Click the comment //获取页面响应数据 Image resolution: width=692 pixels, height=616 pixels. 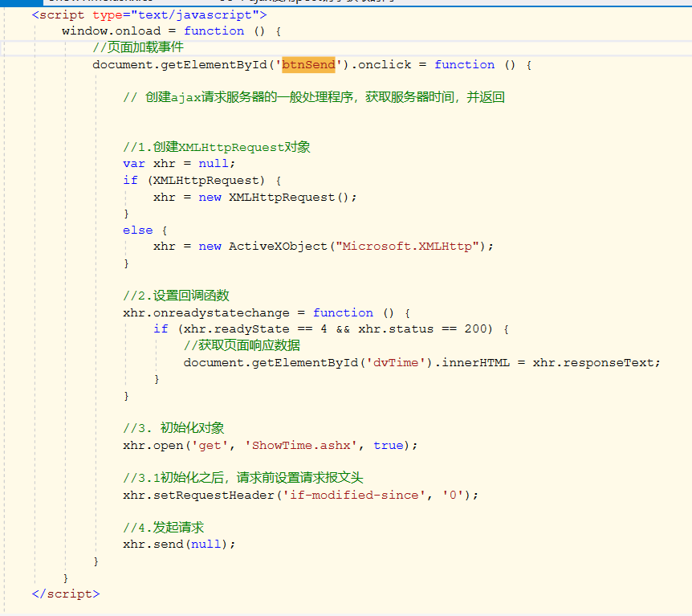click(242, 346)
